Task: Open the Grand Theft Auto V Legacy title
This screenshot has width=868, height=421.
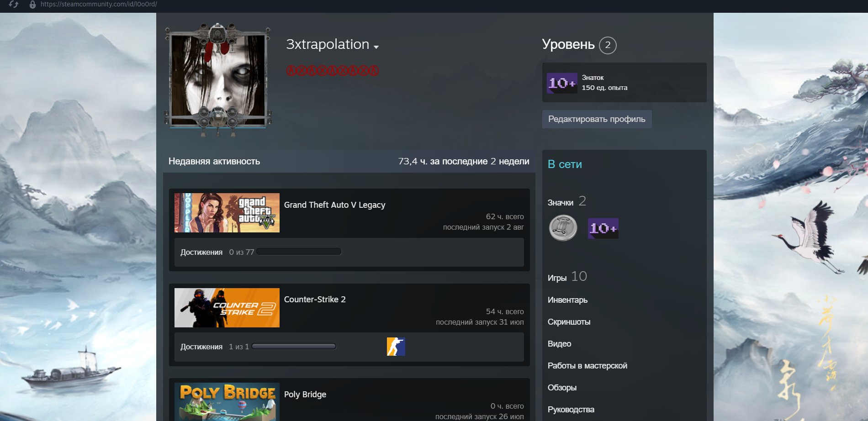Action: (334, 205)
